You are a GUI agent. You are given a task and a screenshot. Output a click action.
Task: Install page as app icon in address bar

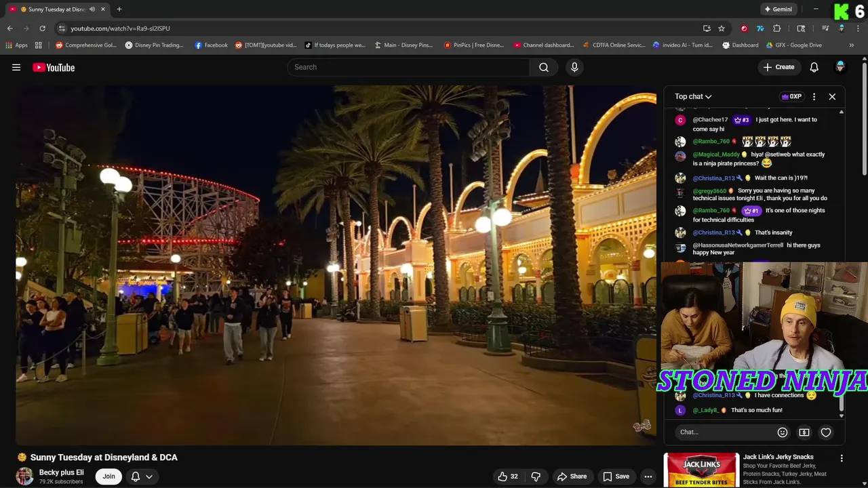tap(707, 28)
